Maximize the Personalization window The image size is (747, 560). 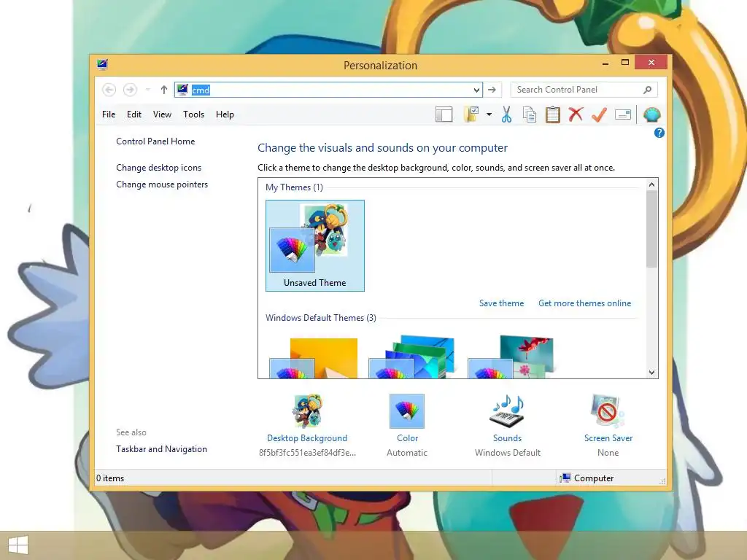tap(625, 63)
